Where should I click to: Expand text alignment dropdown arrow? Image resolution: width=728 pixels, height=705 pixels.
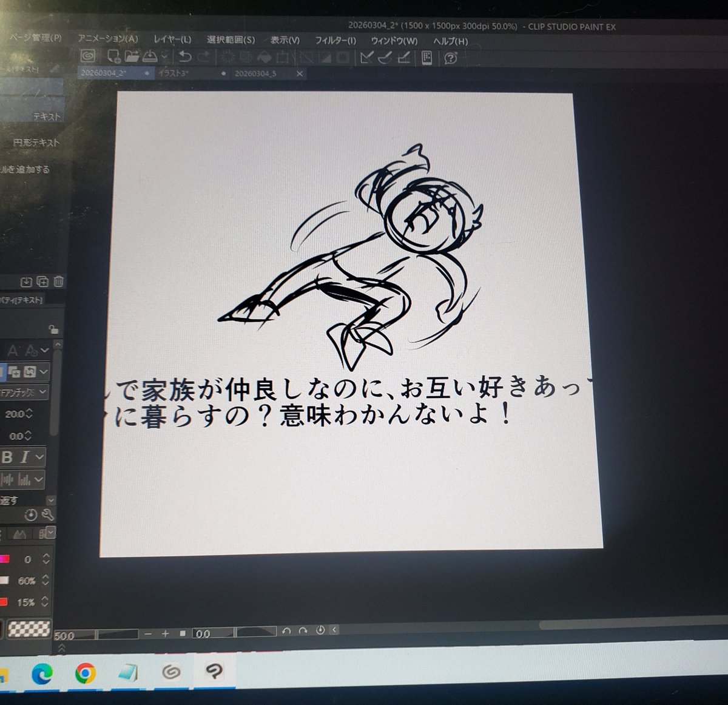[x=39, y=479]
